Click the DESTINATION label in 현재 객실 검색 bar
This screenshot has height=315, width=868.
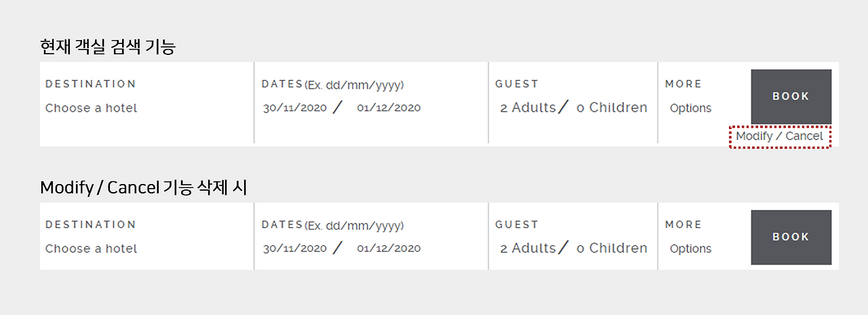90,84
